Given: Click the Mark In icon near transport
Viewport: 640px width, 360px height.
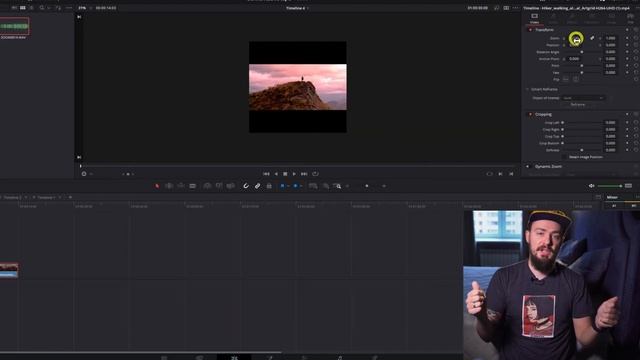Looking at the screenshot, I should tap(500, 174).
